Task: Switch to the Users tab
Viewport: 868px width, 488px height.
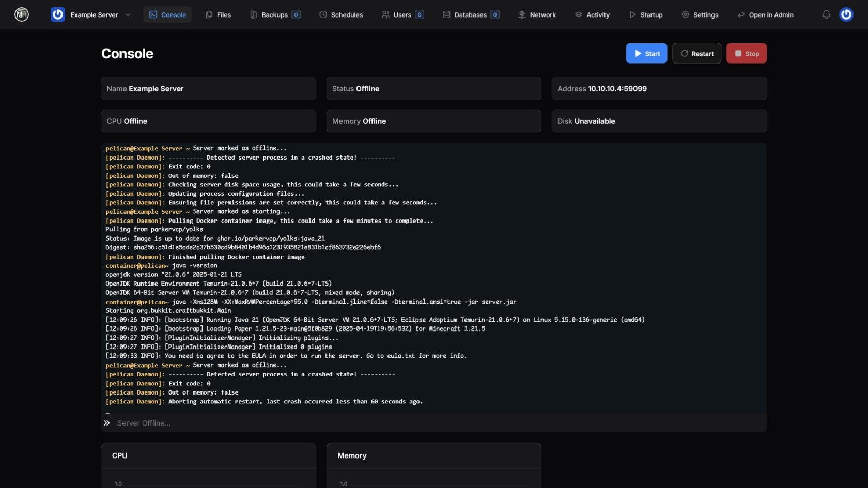Action: (403, 14)
